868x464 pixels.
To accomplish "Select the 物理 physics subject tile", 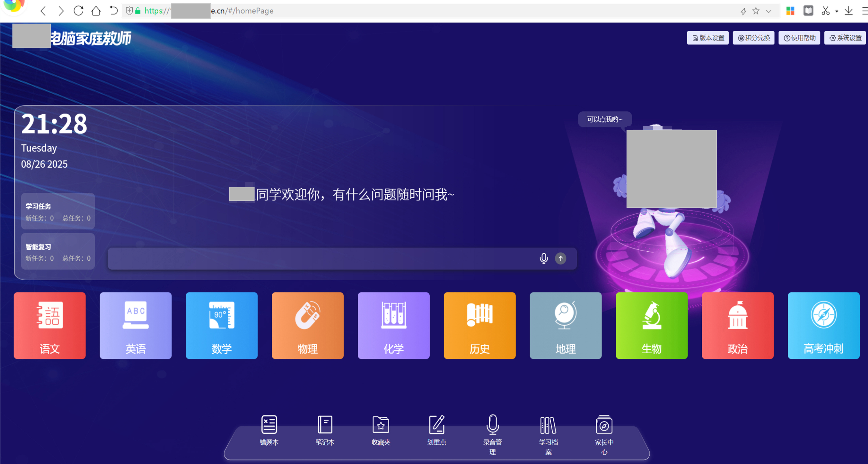I will pos(307,325).
